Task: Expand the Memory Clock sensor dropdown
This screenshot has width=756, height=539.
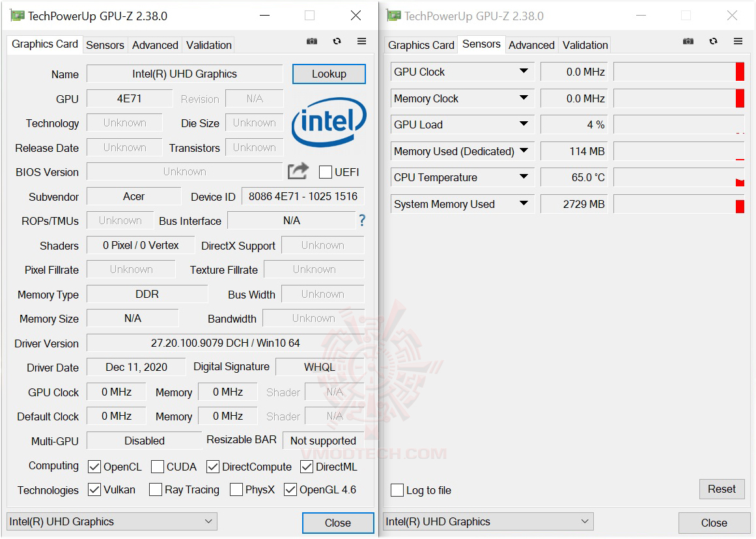Action: 524,98
